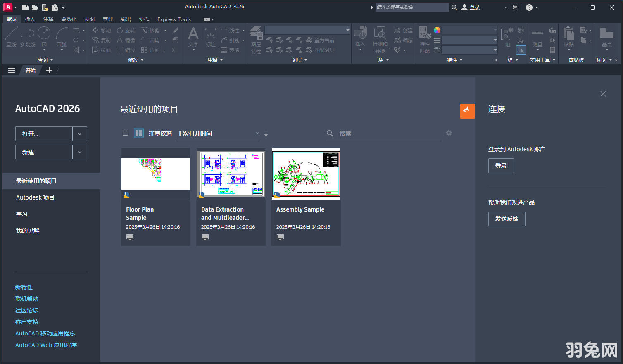Open the AutoCAD Web 应用程序 link

click(x=46, y=345)
